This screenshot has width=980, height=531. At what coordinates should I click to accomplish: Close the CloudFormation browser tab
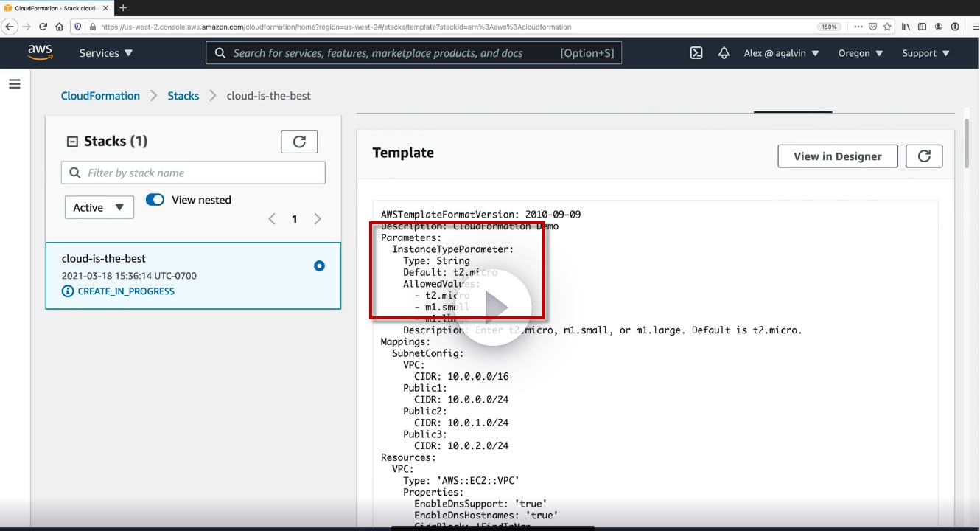click(106, 8)
